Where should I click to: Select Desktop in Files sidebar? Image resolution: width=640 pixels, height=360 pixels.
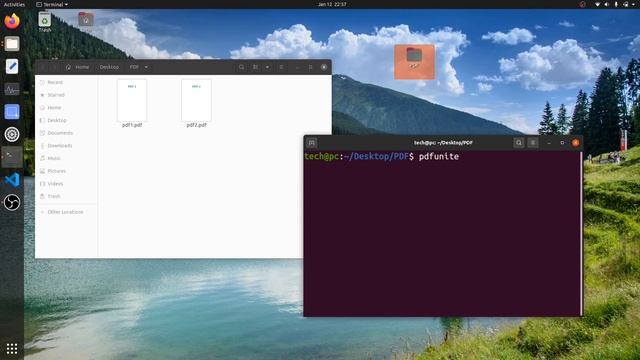67,120
